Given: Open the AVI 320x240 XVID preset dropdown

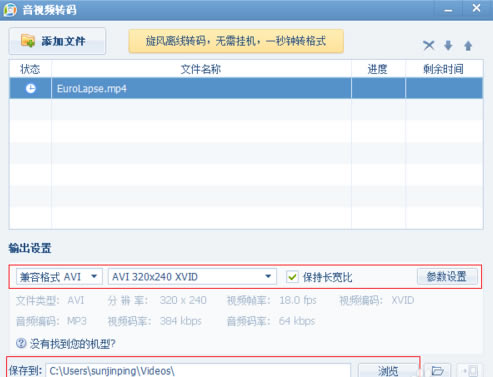Looking at the screenshot, I should tap(192, 277).
